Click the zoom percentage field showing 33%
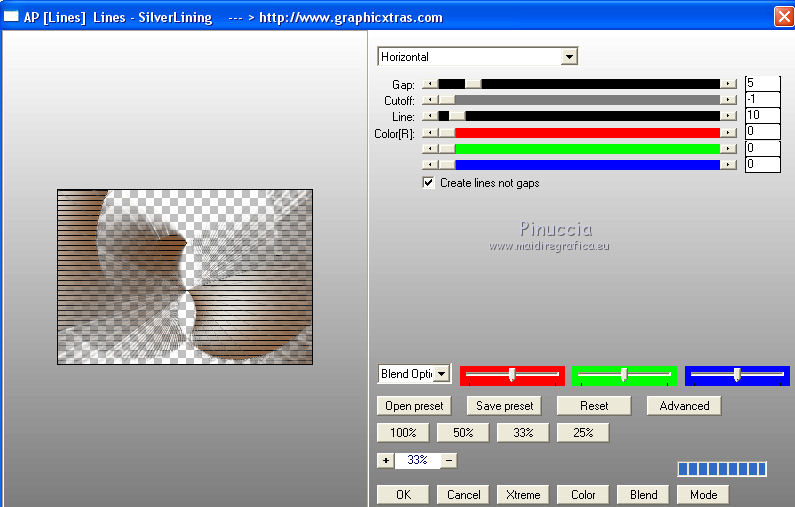 pos(417,460)
